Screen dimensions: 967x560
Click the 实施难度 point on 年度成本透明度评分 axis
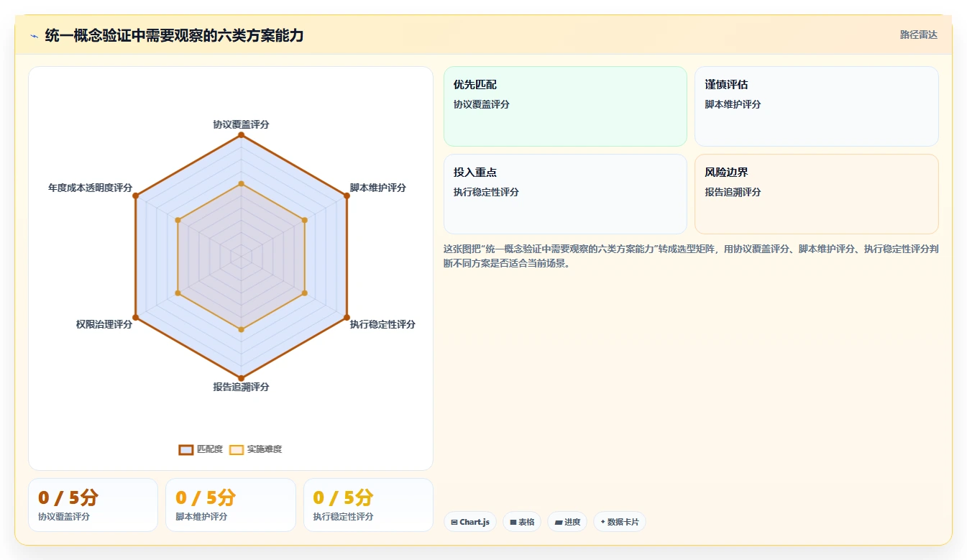point(178,220)
